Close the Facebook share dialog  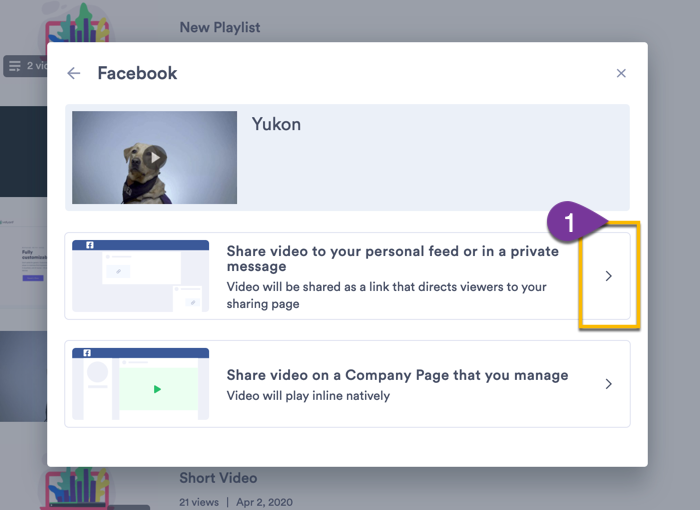click(621, 73)
